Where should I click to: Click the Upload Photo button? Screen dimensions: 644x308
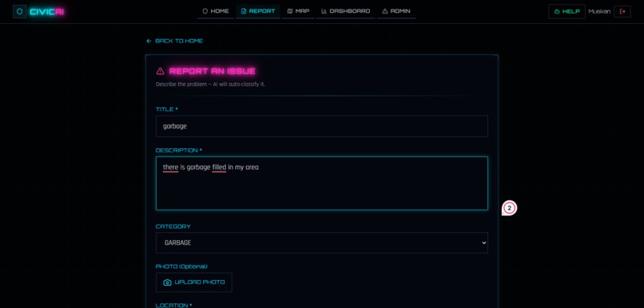click(x=194, y=282)
